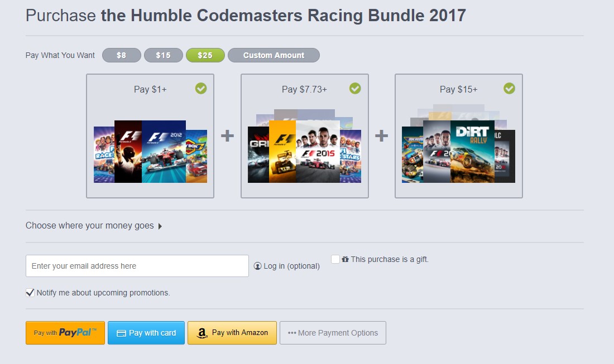
Task: Uncheck Notify me about upcoming promotions
Action: (30, 293)
